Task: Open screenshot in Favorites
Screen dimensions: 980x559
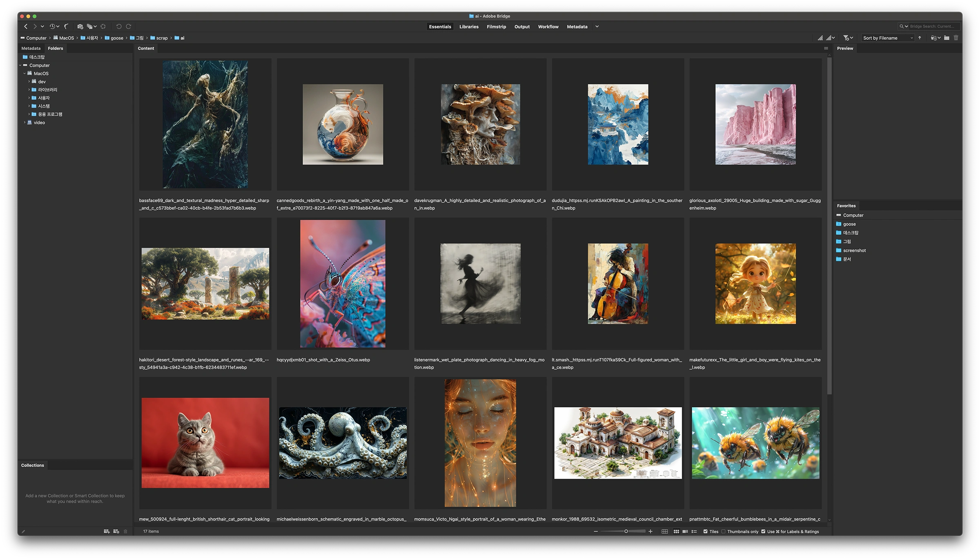Action: click(851, 250)
